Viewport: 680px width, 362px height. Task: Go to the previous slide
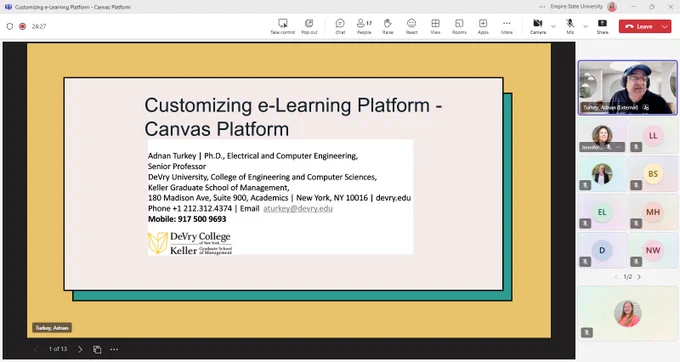[x=36, y=349]
